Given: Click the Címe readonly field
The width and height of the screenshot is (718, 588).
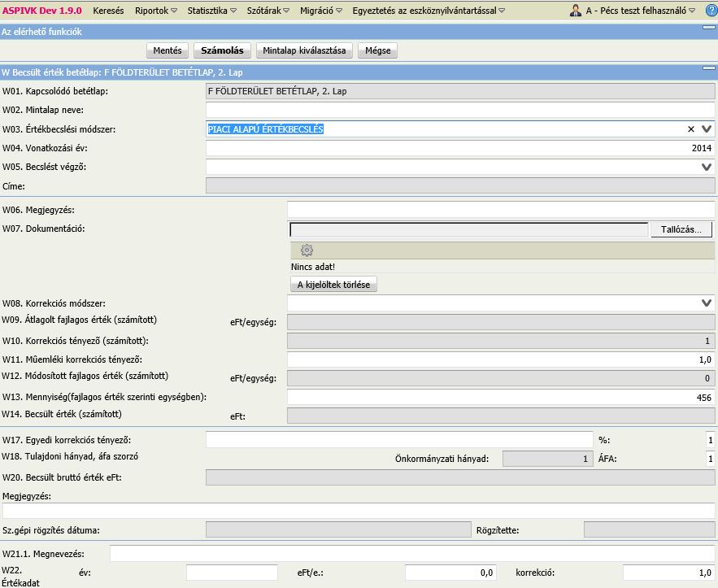Looking at the screenshot, I should (460, 185).
